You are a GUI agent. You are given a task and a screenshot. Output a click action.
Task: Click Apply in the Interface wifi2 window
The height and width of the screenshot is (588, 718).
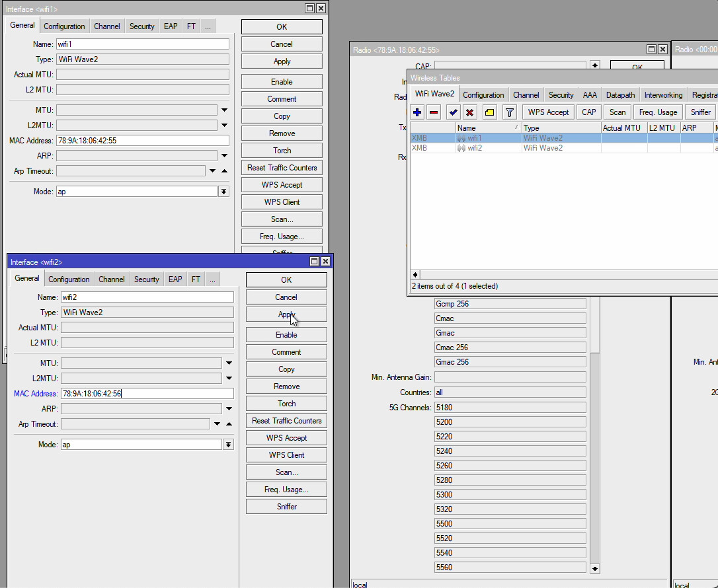coord(286,314)
